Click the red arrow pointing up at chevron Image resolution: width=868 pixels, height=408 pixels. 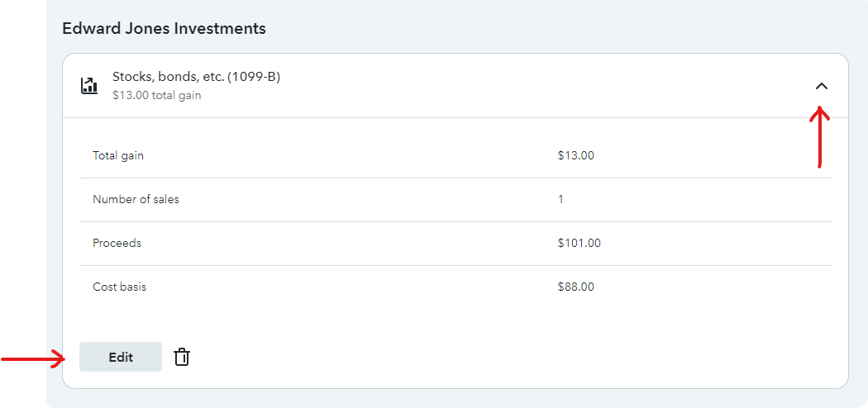819,136
